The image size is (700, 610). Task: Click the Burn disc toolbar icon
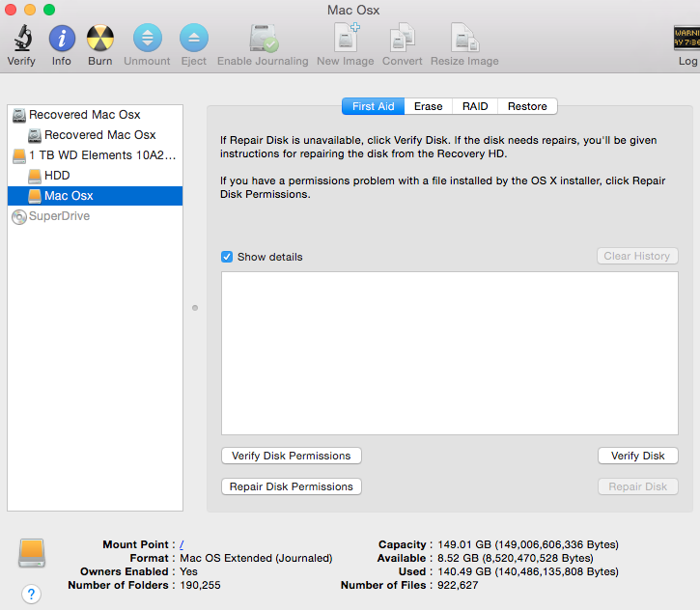(x=100, y=38)
